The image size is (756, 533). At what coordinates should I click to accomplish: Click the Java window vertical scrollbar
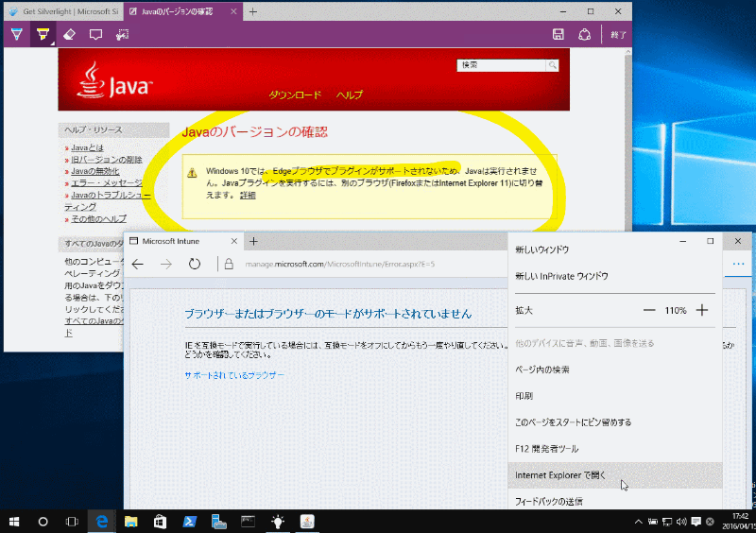627,140
